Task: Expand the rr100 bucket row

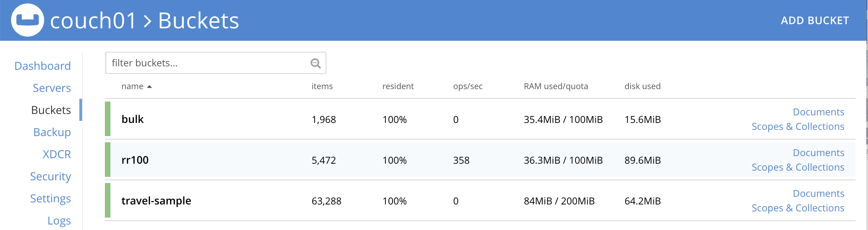Action: click(135, 160)
